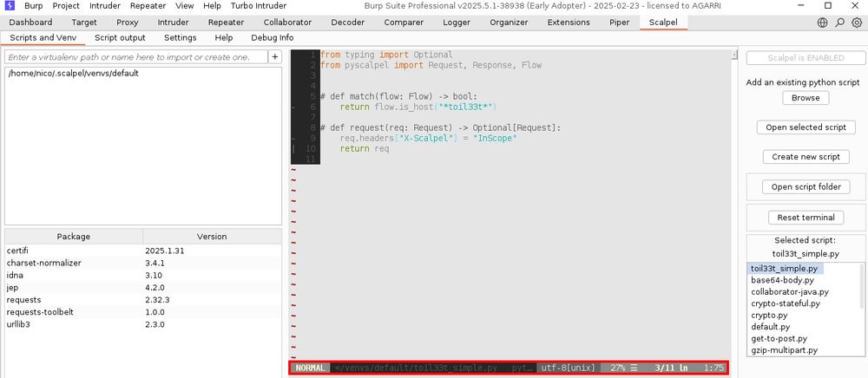This screenshot has height=378, width=868.
Task: Open the Debug Info sub-tab
Action: tap(273, 38)
